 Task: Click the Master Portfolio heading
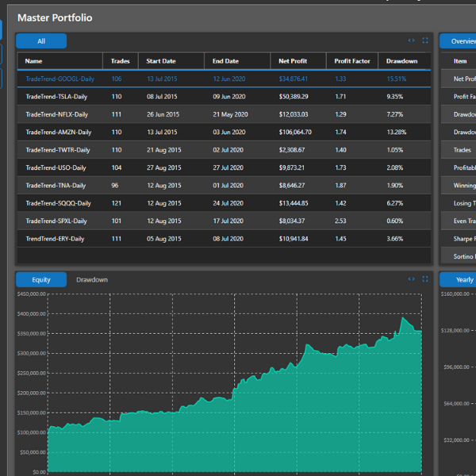(55, 17)
